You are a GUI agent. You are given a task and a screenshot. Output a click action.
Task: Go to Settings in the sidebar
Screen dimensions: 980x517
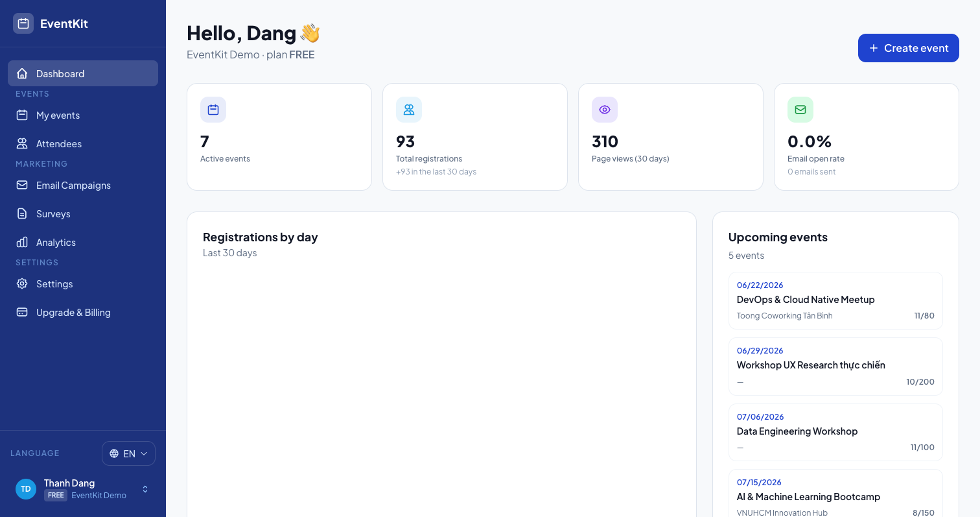(x=83, y=283)
